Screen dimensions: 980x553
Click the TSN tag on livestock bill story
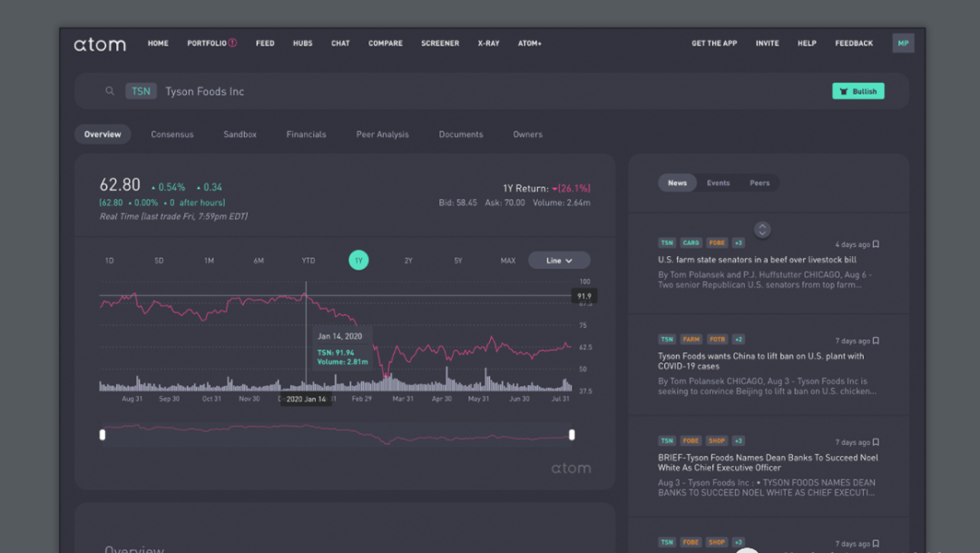point(667,242)
